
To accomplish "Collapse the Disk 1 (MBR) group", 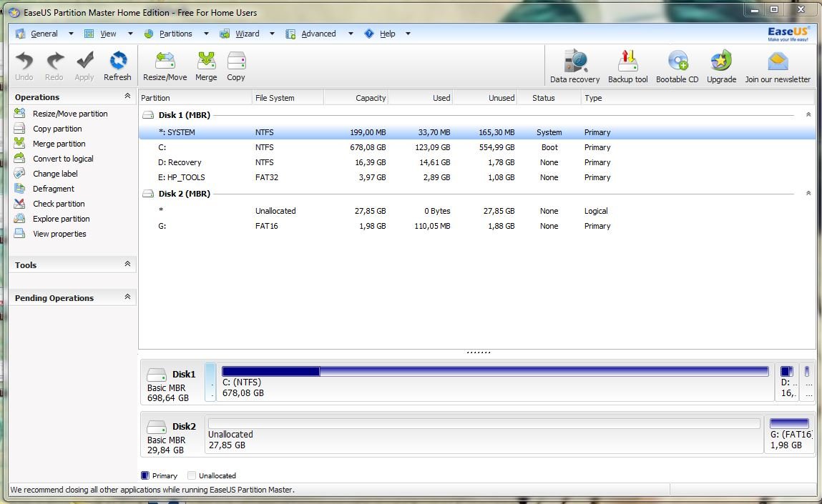I will 808,114.
